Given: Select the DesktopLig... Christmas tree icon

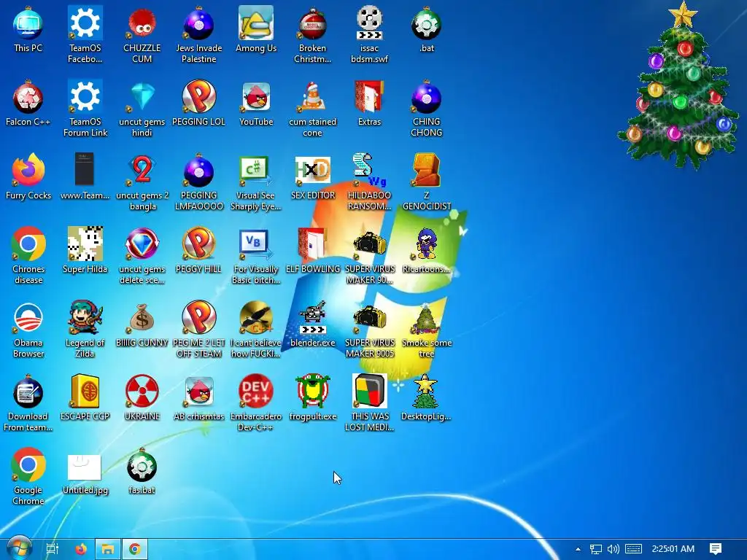Looking at the screenshot, I should (x=426, y=392).
